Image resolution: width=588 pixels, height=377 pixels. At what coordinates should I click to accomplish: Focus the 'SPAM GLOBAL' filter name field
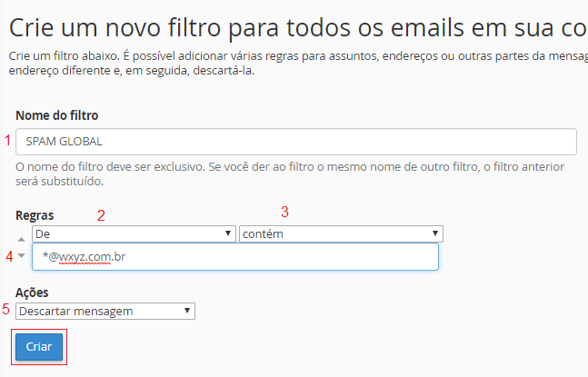pos(296,142)
